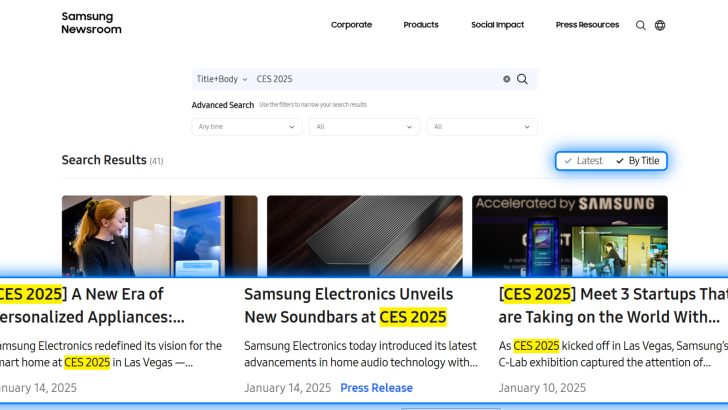This screenshot has width=728, height=410.
Task: Click soundbar article date January 14, 2025
Action: [x=287, y=388]
